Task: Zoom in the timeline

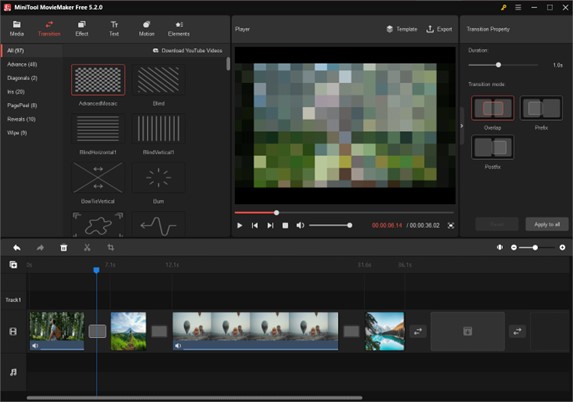Action: pos(562,247)
